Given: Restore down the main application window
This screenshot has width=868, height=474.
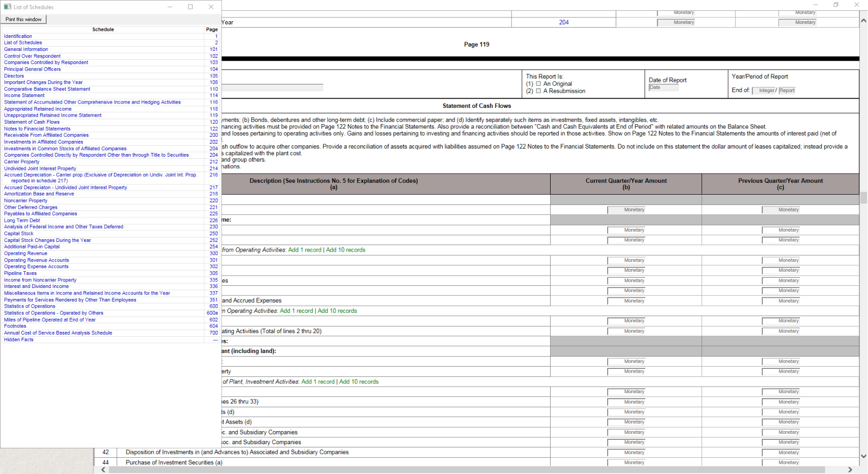Looking at the screenshot, I should [x=835, y=5].
